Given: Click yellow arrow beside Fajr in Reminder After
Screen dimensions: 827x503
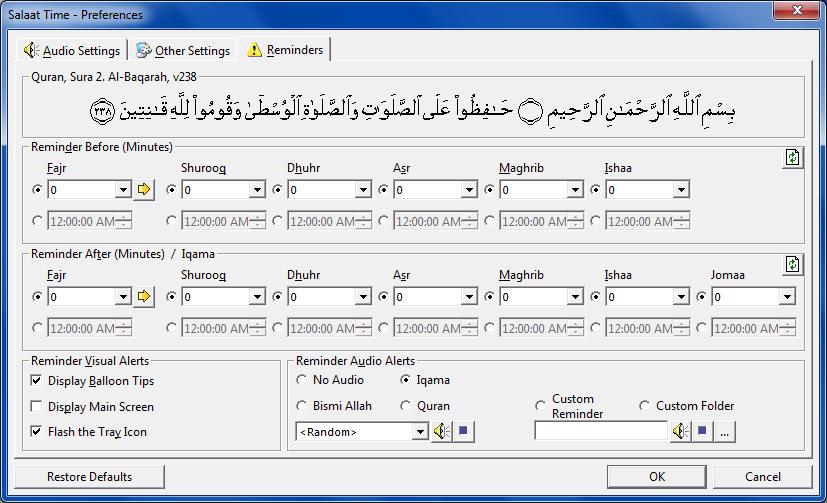Looking at the screenshot, I should click(144, 297).
